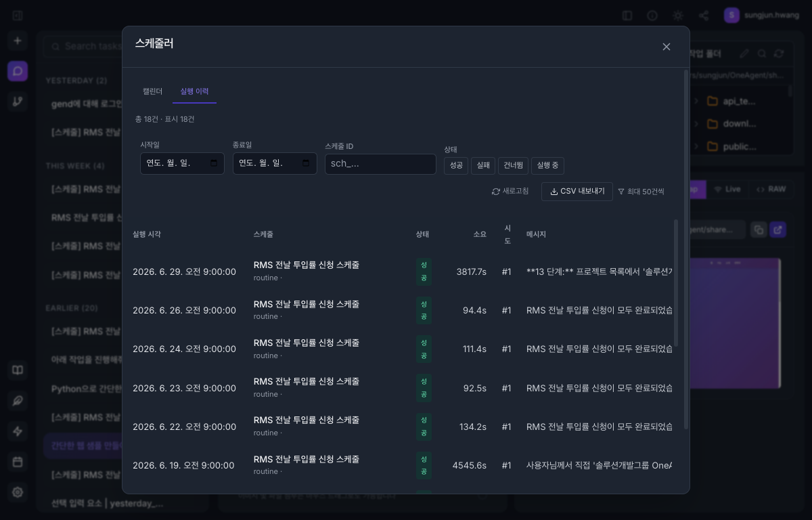Open the feather icon in the left rail
Viewport: 812px width, 520px height.
pos(18,401)
